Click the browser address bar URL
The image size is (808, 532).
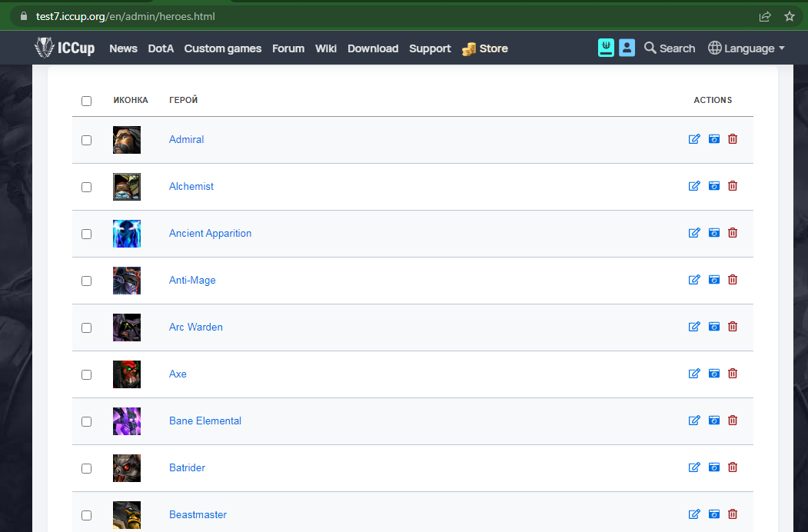pyautogui.click(x=125, y=16)
